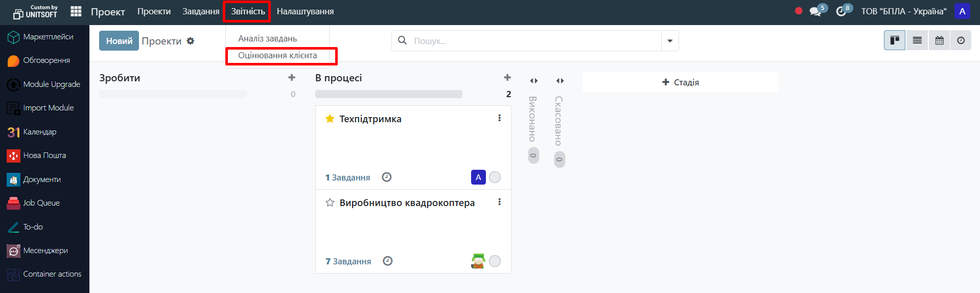Image resolution: width=980 pixels, height=293 pixels.
Task: Open Техпідтримка card three-dot menu
Action: 499,118
